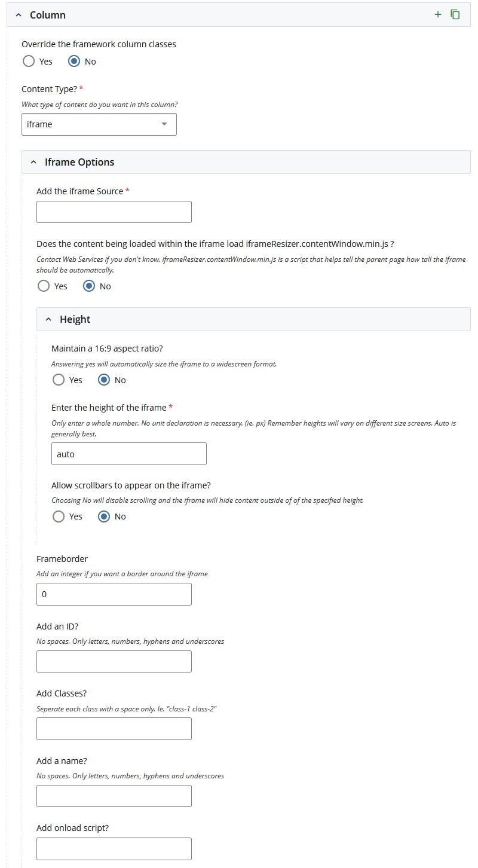Select Yes to override framework column classes
The width and height of the screenshot is (478, 868).
click(29, 61)
